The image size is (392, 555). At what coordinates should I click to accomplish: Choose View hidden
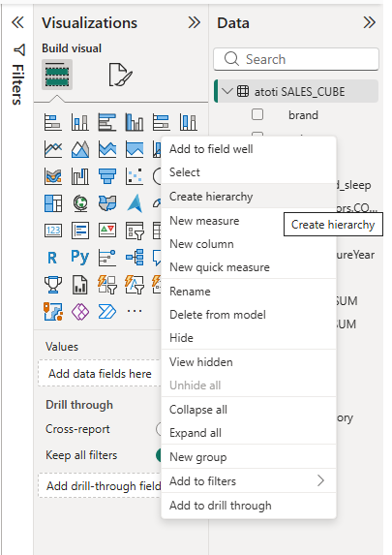click(249, 361)
